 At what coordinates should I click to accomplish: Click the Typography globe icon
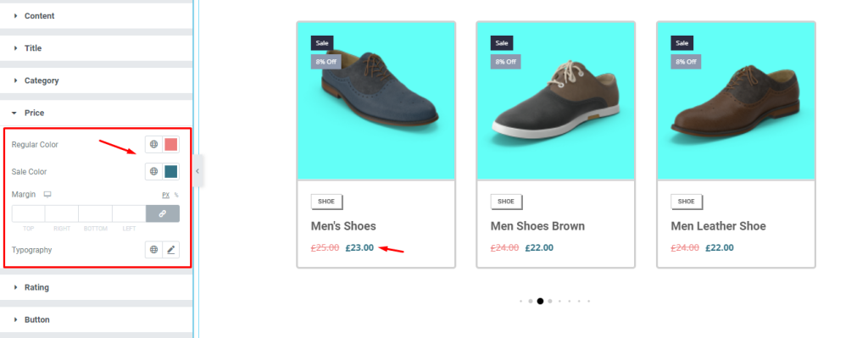(x=154, y=250)
